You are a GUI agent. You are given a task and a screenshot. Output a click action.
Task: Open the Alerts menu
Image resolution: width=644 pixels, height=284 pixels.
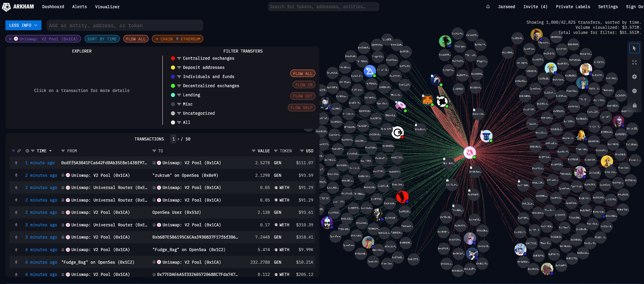pyautogui.click(x=79, y=7)
